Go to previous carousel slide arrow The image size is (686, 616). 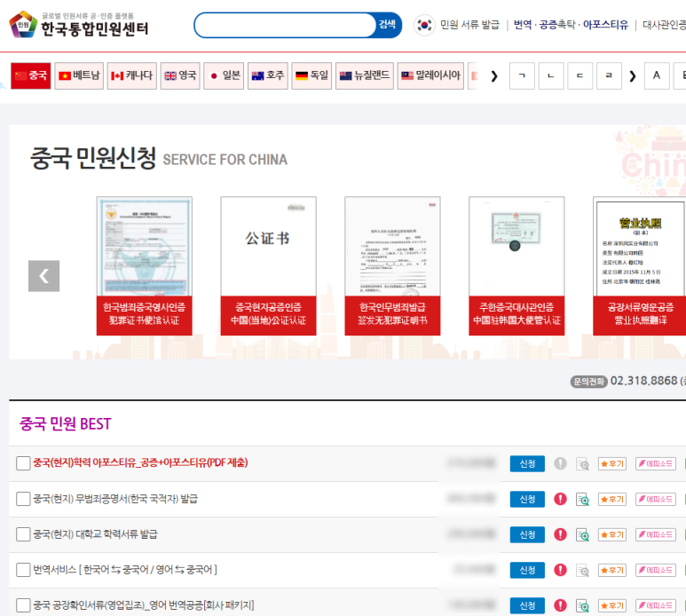click(x=43, y=276)
